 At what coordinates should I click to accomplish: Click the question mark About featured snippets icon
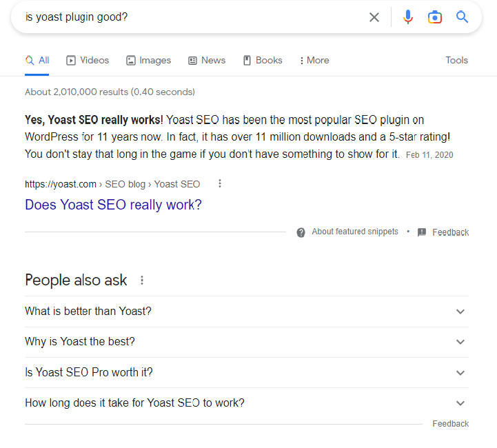click(x=301, y=232)
